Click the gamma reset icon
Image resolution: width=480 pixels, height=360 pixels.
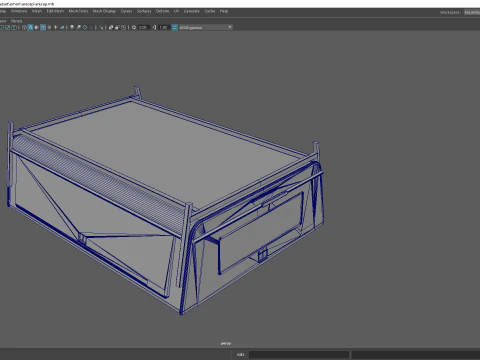[x=154, y=27]
